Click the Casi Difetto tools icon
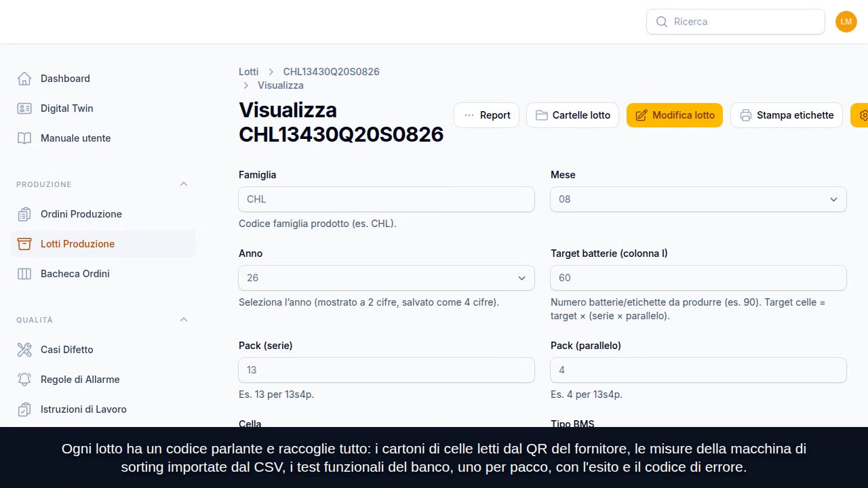This screenshot has width=868, height=488. (24, 350)
